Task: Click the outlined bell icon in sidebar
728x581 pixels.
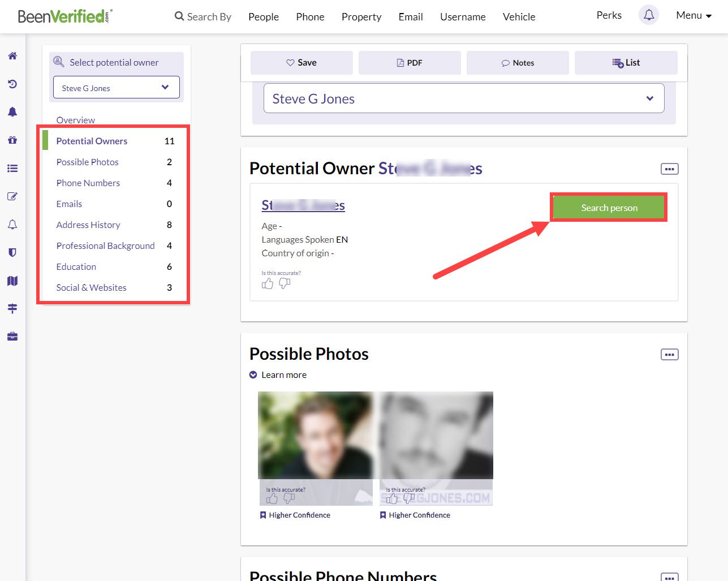Action: 12,225
